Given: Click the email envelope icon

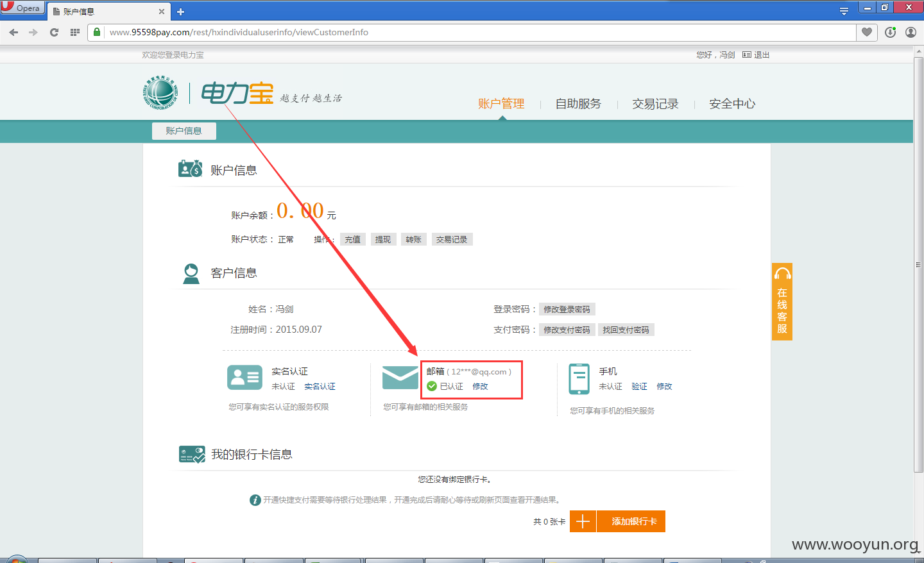Looking at the screenshot, I should [x=400, y=378].
